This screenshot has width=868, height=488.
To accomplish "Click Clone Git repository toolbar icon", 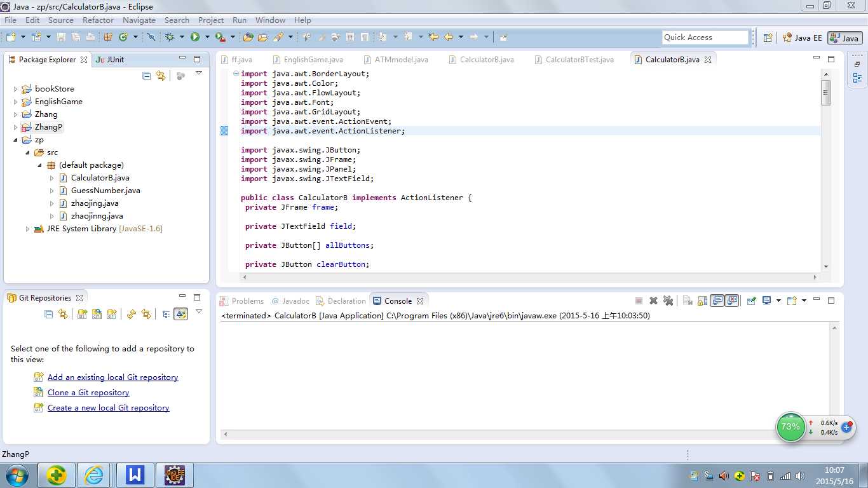I will [97, 314].
